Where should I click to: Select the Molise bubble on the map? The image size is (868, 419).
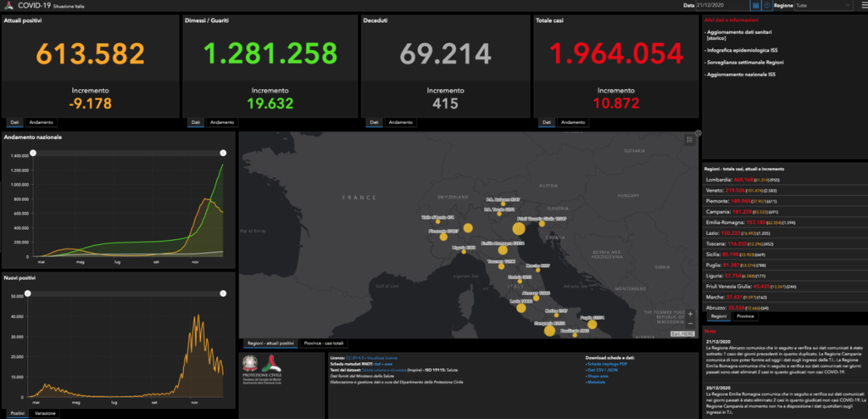tap(556, 315)
